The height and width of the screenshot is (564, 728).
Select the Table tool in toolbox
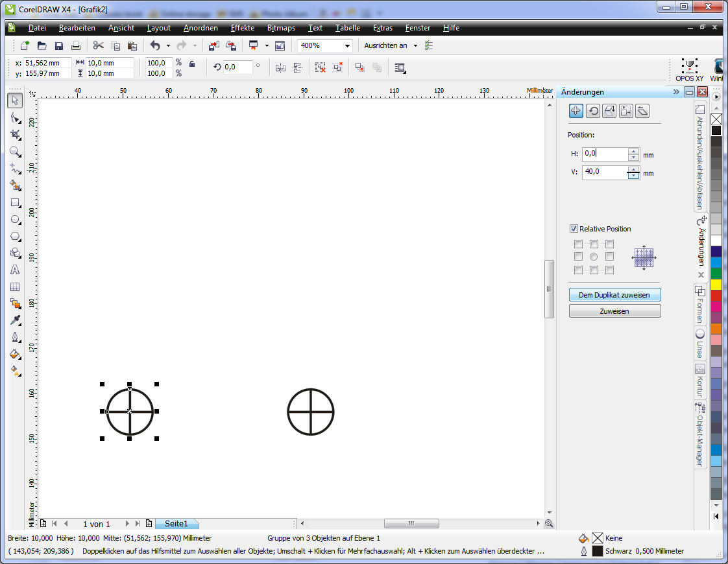pyautogui.click(x=16, y=287)
